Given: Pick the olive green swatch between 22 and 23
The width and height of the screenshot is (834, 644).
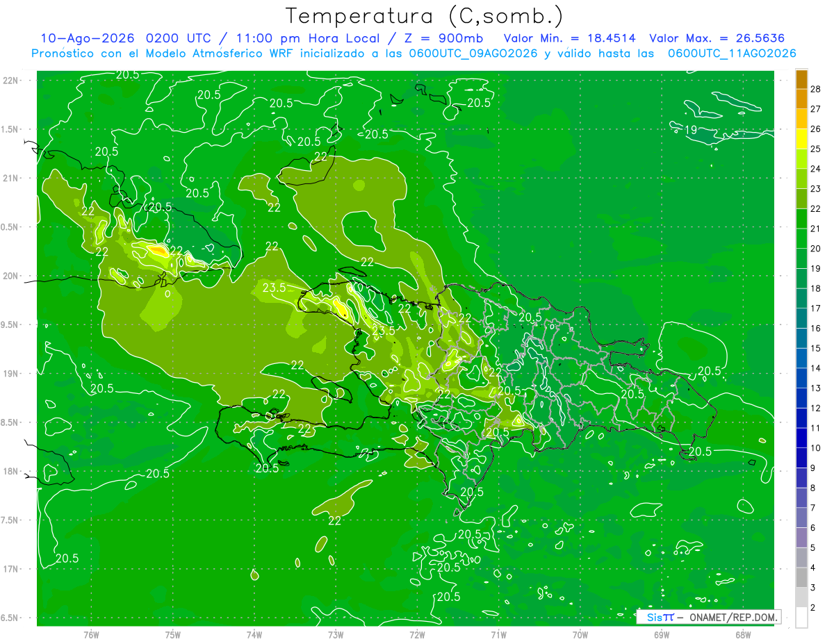Looking at the screenshot, I should coord(801,199).
